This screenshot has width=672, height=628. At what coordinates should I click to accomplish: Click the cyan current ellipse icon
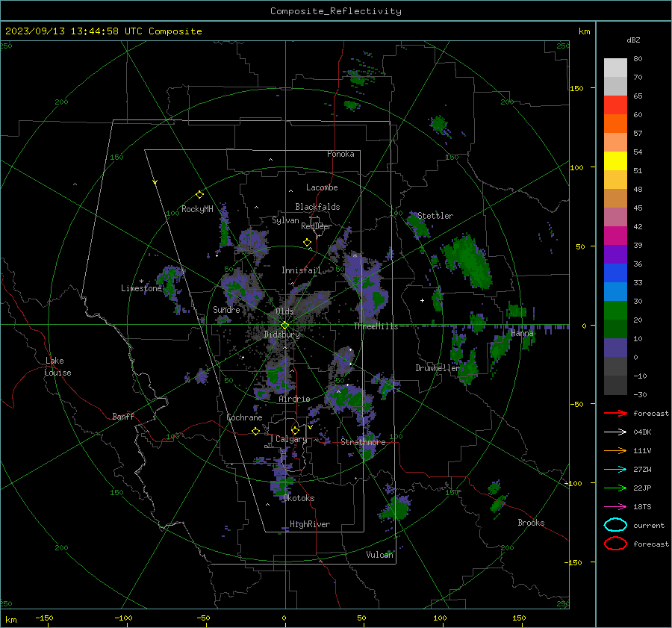click(615, 525)
